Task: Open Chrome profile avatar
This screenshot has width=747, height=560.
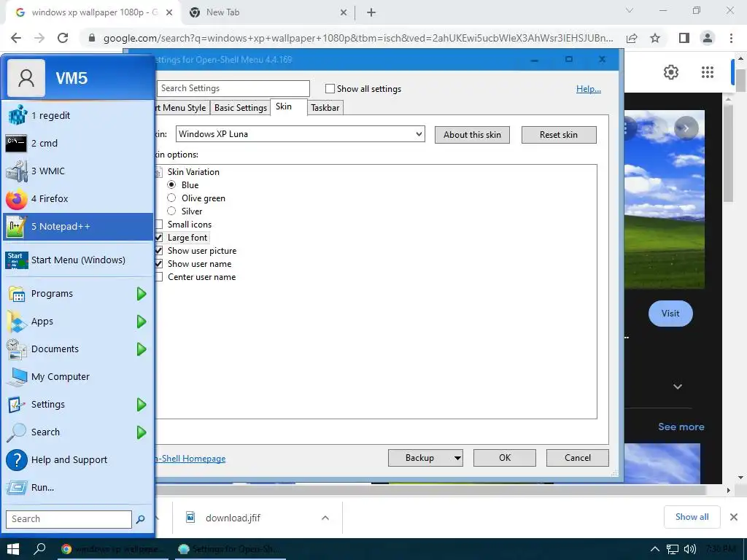Action: [x=708, y=38]
